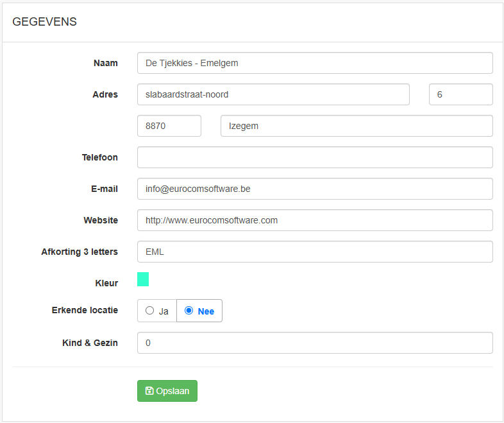Select the postal code field 8870
Screen dimensions: 504x423
pos(169,126)
